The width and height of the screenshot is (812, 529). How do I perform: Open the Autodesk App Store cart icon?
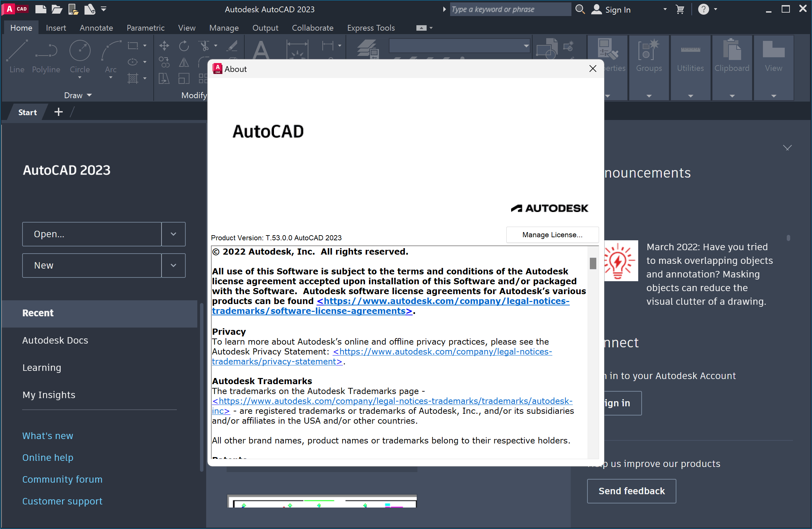pos(680,9)
